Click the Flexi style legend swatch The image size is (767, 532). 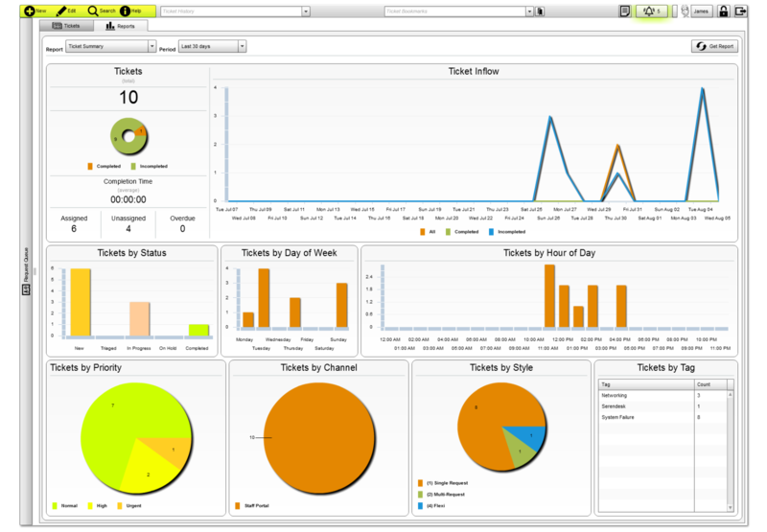(x=420, y=505)
